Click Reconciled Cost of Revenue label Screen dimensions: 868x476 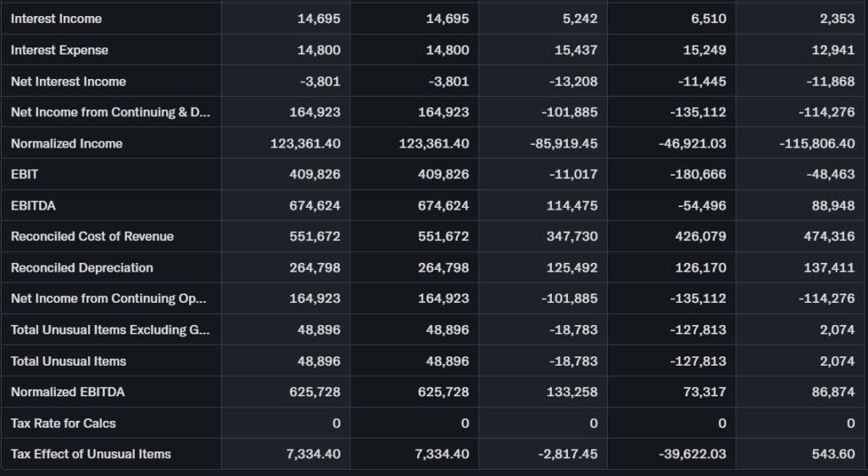tap(92, 236)
